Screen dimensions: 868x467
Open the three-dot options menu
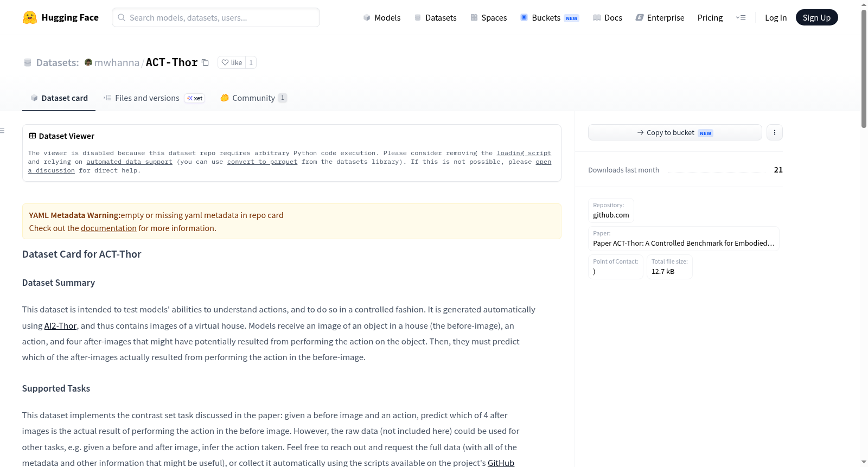click(x=775, y=132)
